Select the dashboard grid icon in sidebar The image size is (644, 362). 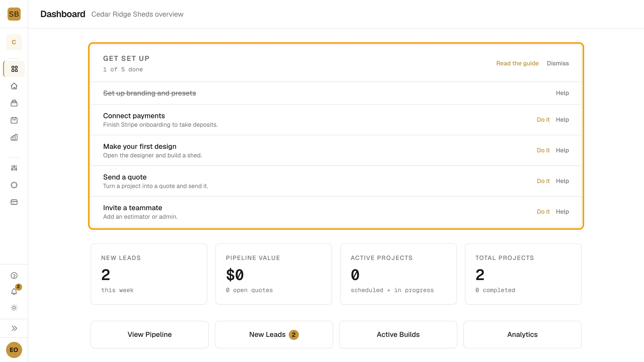[x=14, y=69]
